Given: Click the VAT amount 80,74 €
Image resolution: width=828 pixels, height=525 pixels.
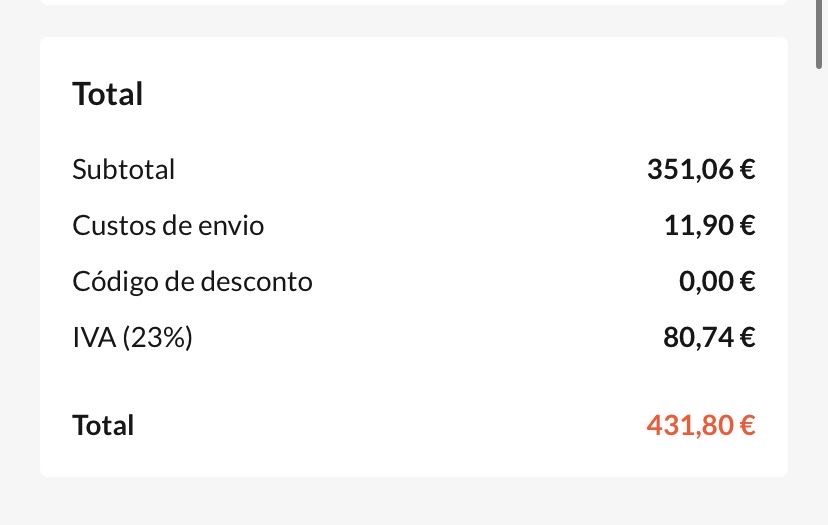Looking at the screenshot, I should (x=709, y=338).
